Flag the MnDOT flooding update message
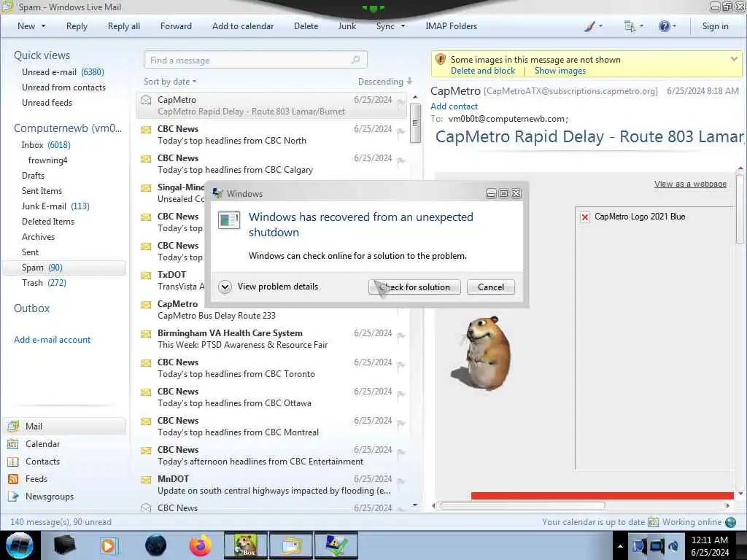The height and width of the screenshot is (560, 747). click(400, 481)
